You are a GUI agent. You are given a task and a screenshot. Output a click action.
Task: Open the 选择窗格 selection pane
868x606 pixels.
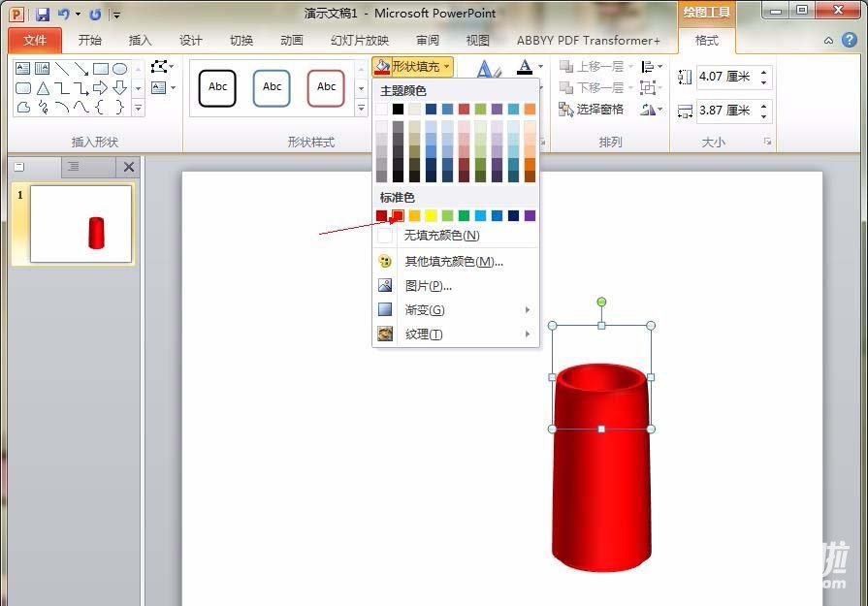pyautogui.click(x=592, y=110)
